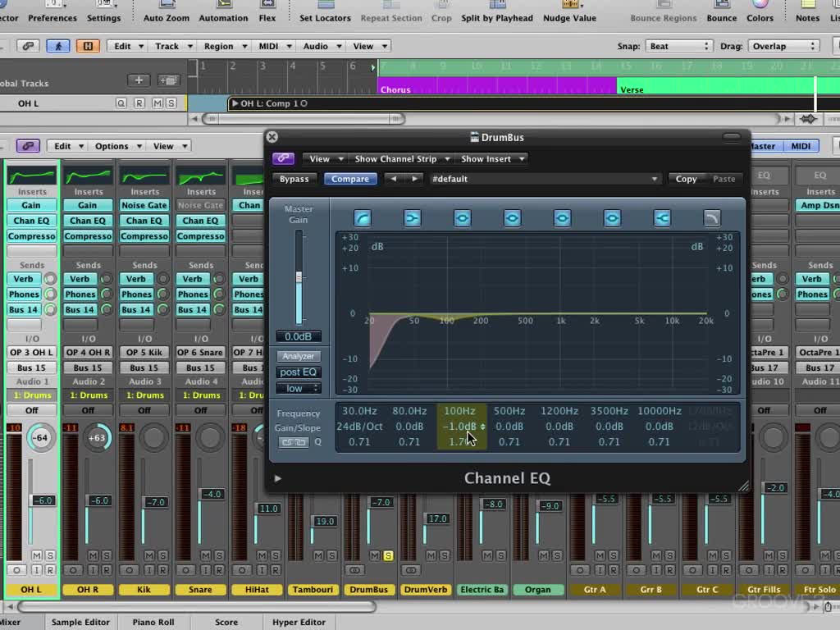The height and width of the screenshot is (630, 840).
Task: Open the #default preset dropdown
Action: click(x=545, y=179)
